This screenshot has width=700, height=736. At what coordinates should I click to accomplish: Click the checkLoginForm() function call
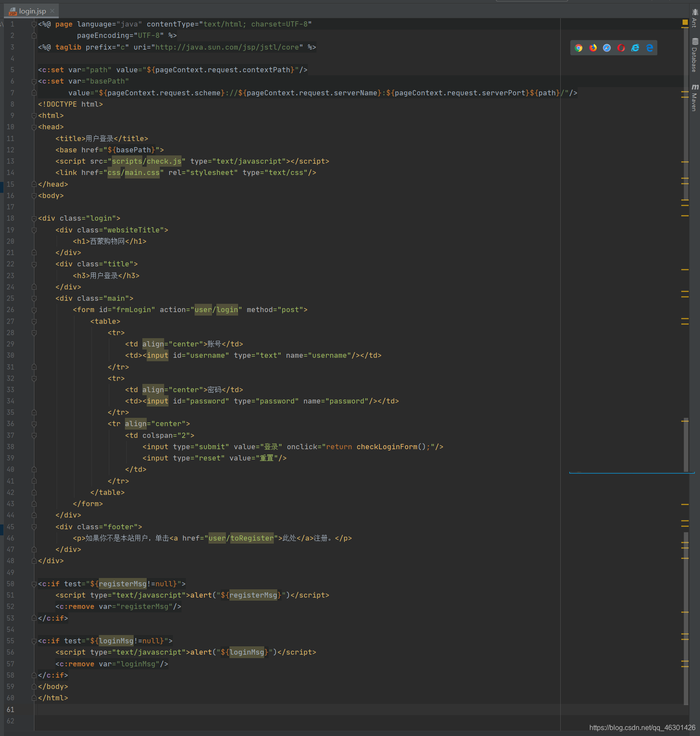[x=391, y=447]
